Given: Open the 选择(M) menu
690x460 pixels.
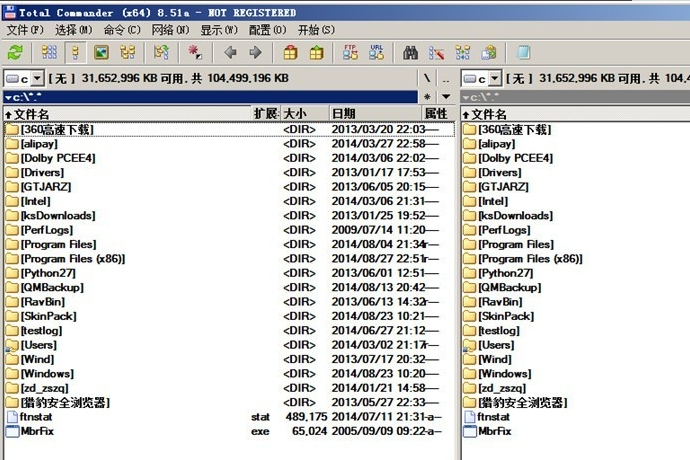Looking at the screenshot, I should (73, 30).
